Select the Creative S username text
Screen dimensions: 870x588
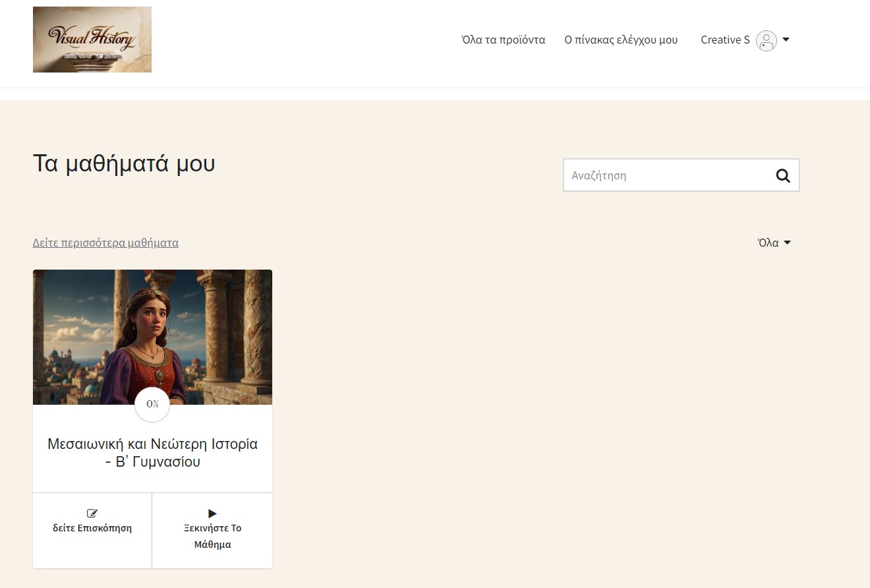724,40
